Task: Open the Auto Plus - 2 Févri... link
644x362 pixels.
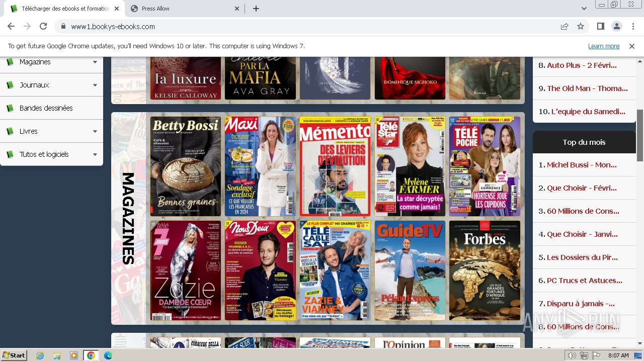Action: (x=582, y=65)
